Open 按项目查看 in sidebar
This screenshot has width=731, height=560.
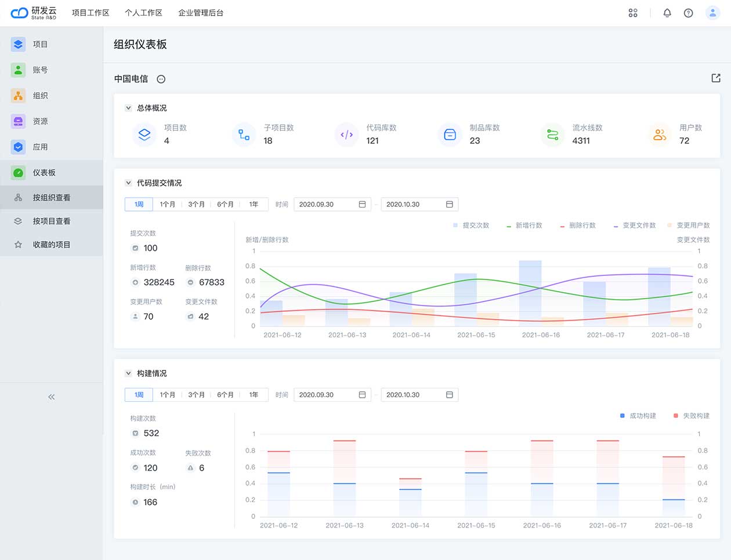(x=51, y=221)
